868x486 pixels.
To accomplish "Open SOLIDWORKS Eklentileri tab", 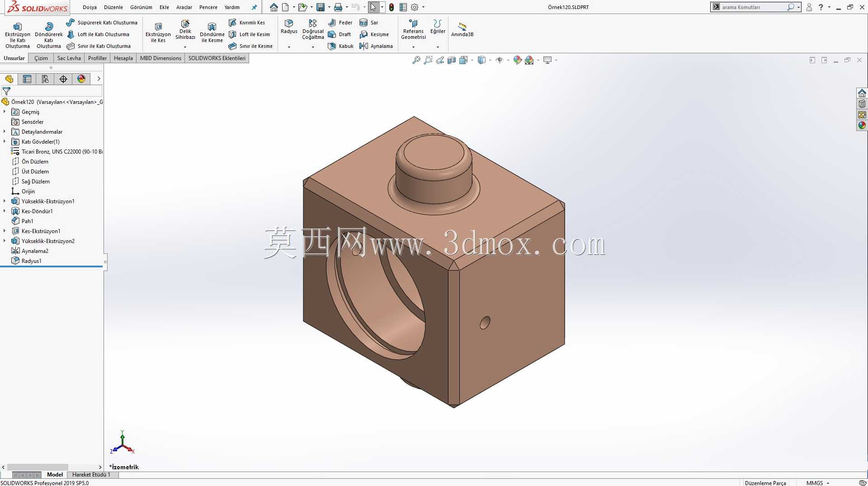I will pyautogui.click(x=217, y=58).
